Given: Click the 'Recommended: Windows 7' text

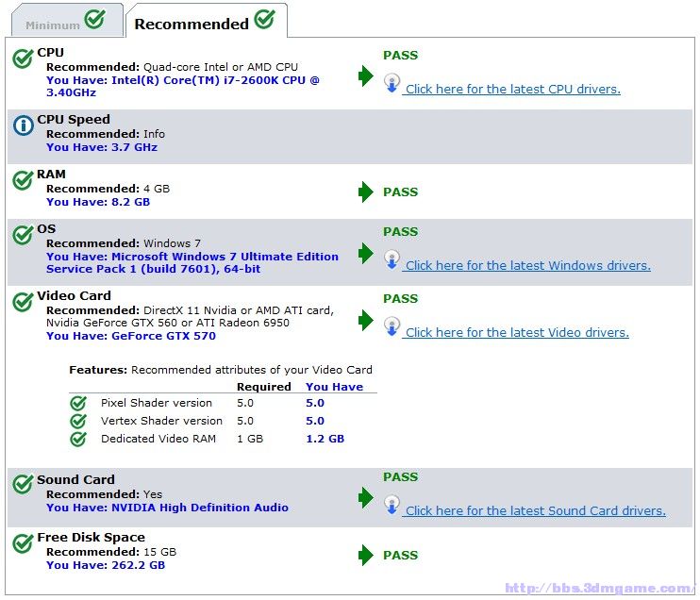Looking at the screenshot, I should [x=124, y=243].
